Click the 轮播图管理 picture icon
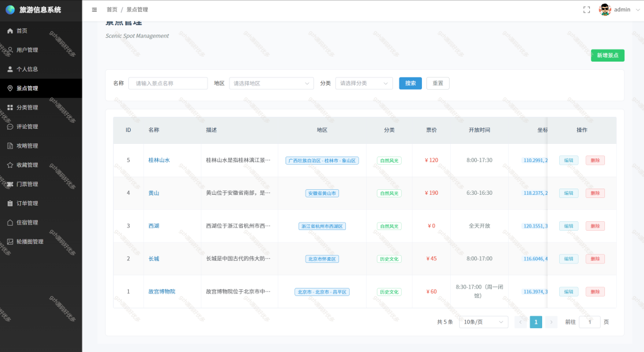Image resolution: width=644 pixels, height=352 pixels. pyautogui.click(x=10, y=241)
